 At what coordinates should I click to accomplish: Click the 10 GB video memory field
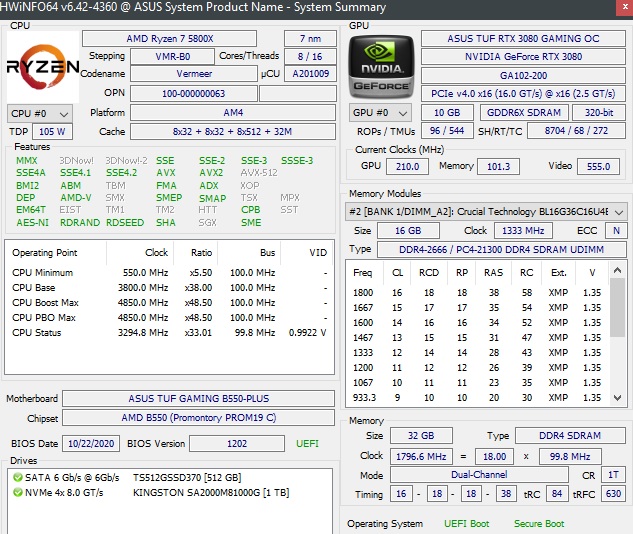point(447,113)
